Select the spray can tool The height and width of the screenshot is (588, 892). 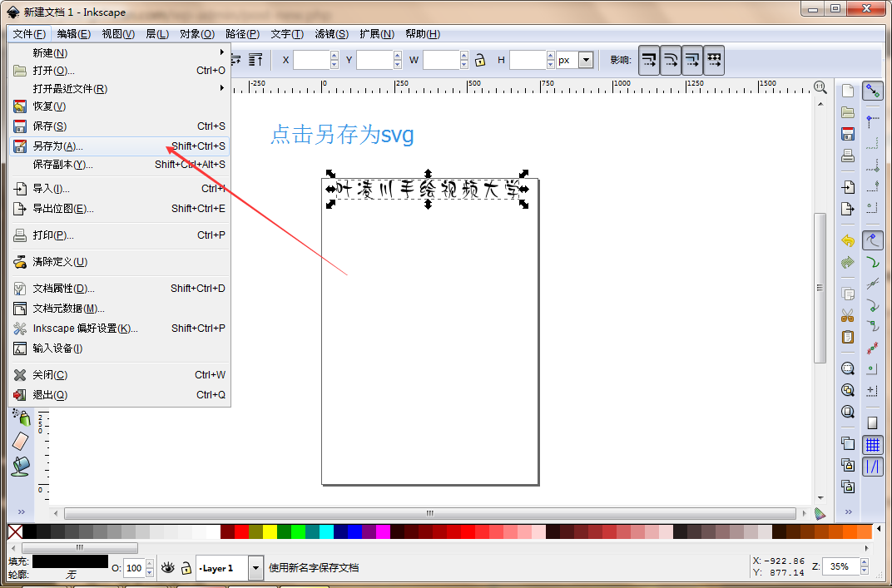pos(21,418)
